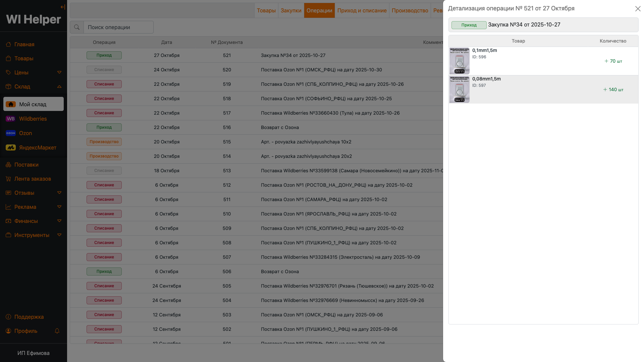Switch to Закупки tab
Viewport: 644px width, 362px height.
tap(291, 10)
